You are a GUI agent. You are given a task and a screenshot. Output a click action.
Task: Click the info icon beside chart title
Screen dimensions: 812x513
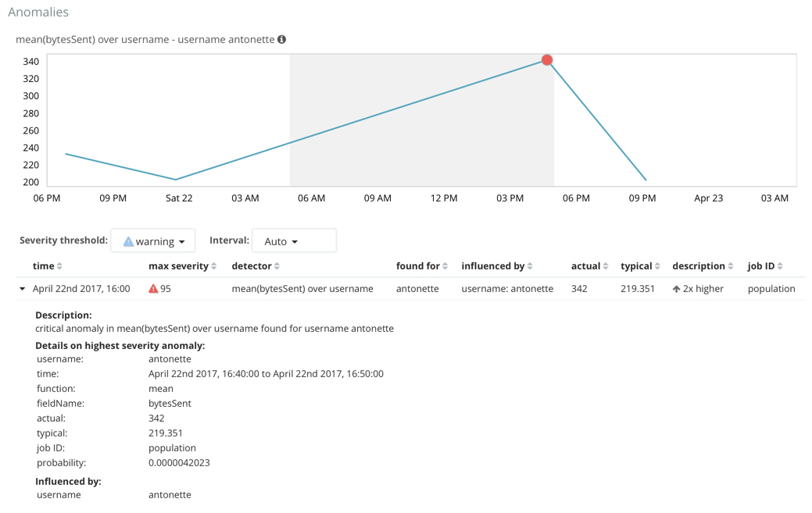(282, 39)
